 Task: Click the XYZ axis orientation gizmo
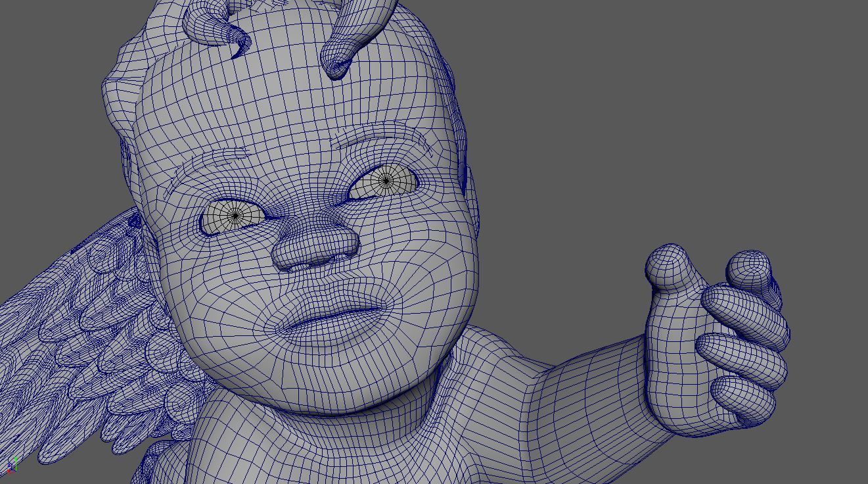point(11,465)
